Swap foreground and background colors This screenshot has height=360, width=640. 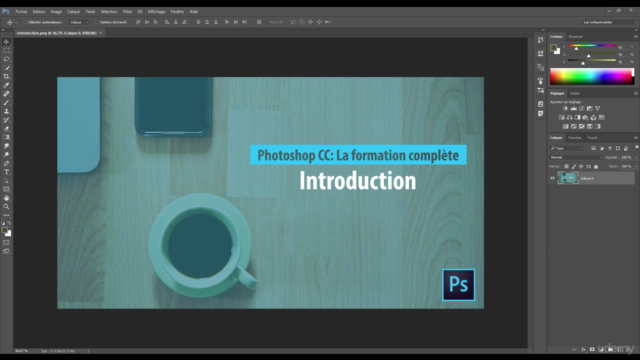pos(9,223)
